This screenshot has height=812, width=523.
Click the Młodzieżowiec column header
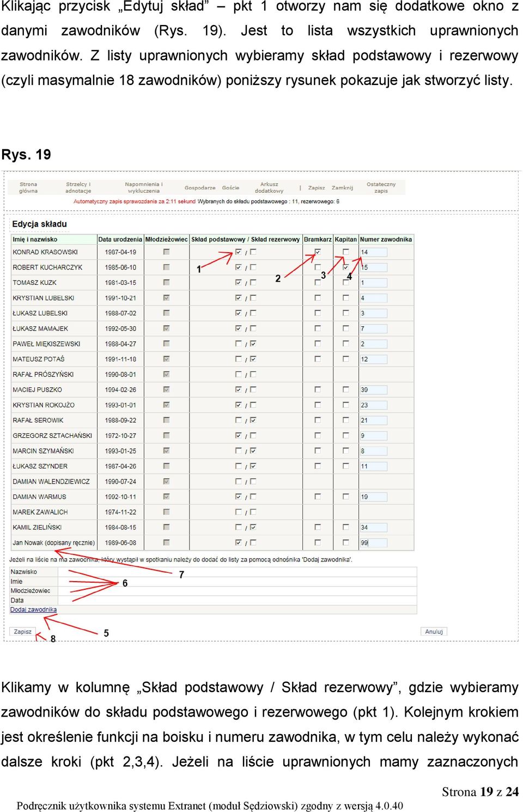click(166, 239)
